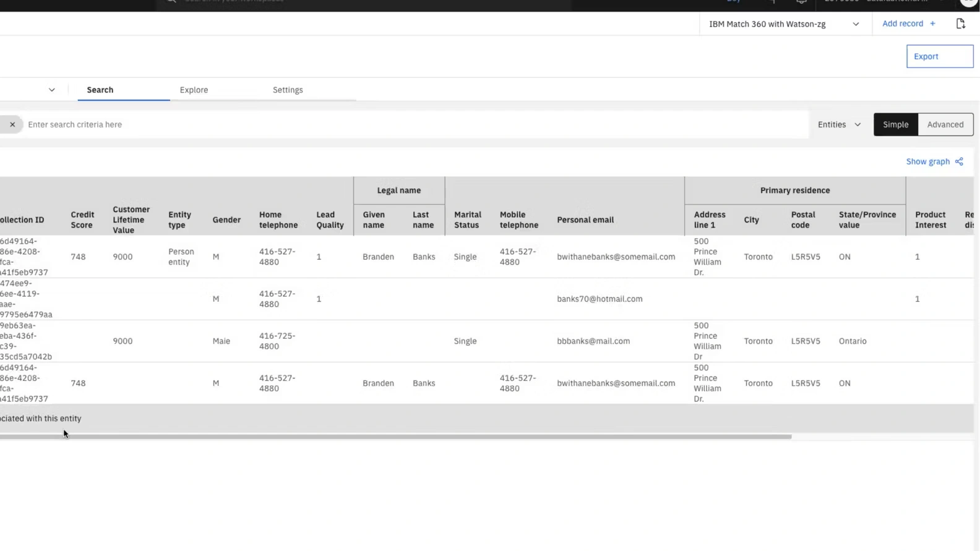Click the user avatar in top right corner
Viewport: 980px width, 551px height.
pos(968,2)
